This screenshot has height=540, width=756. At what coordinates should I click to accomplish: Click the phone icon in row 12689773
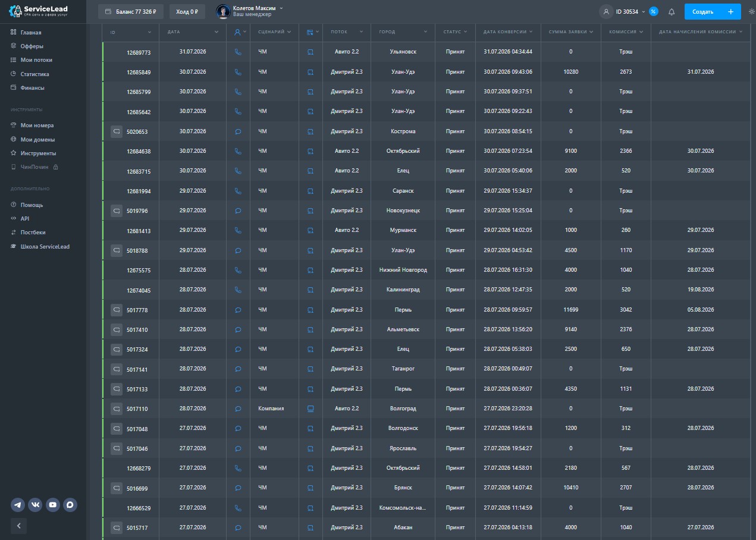point(238,52)
